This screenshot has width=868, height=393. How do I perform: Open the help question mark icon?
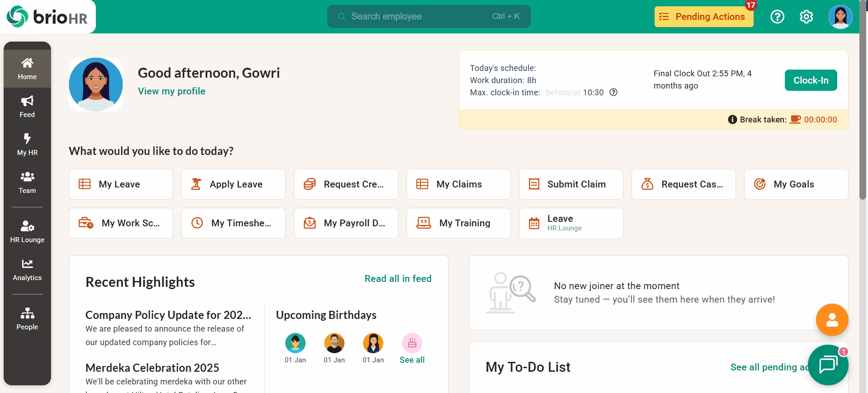tap(777, 17)
